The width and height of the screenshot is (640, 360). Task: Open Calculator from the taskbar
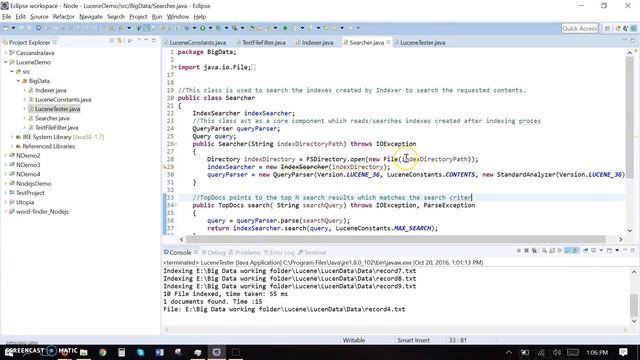(122, 352)
